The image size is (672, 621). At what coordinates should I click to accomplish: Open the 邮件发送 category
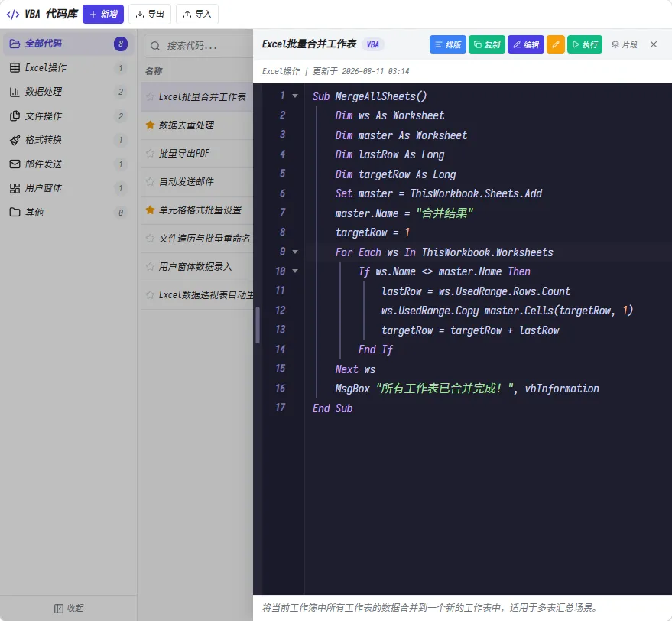point(69,164)
